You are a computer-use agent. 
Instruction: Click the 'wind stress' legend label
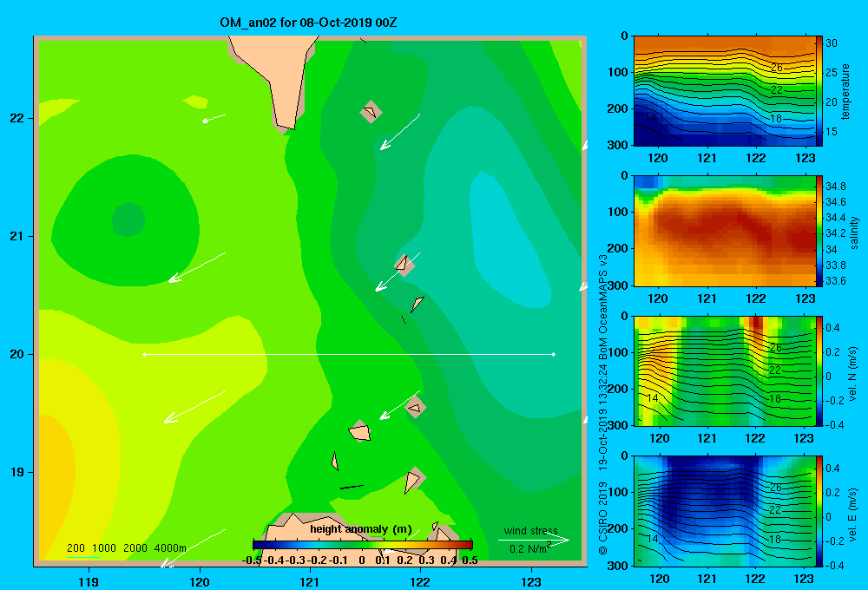531,530
